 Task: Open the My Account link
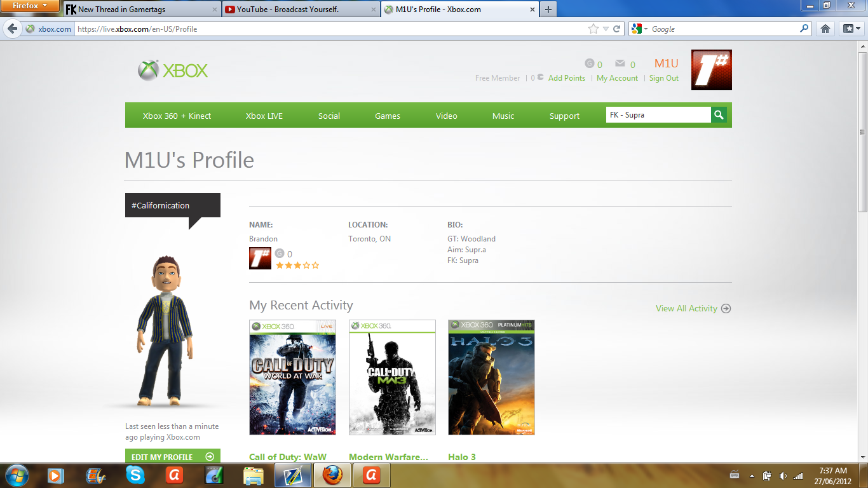(x=617, y=78)
